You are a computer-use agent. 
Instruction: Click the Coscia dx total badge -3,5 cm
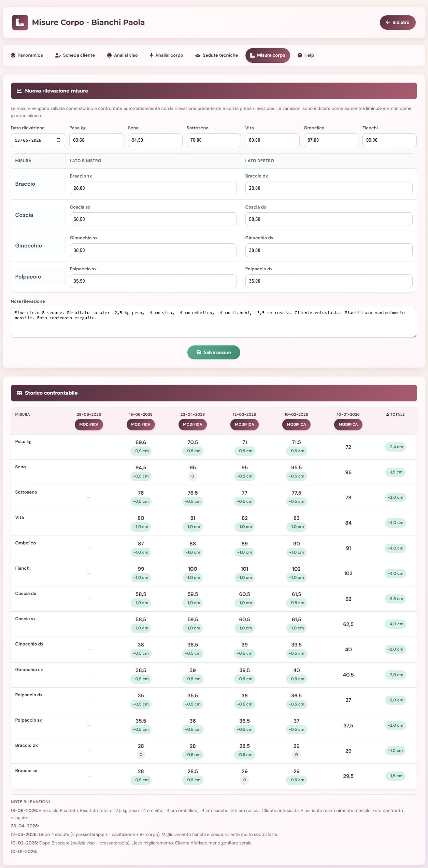[x=395, y=599]
